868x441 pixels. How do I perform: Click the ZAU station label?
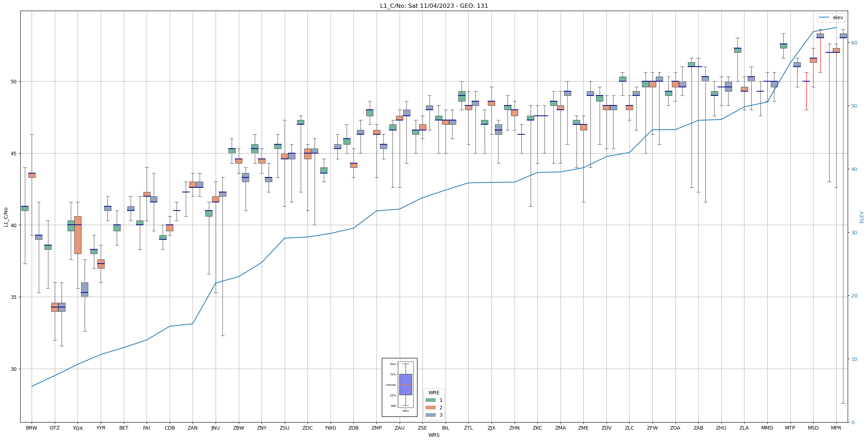point(400,428)
